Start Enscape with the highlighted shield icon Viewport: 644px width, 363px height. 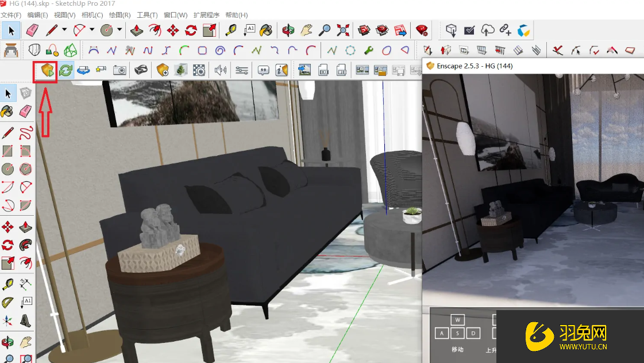click(x=45, y=71)
